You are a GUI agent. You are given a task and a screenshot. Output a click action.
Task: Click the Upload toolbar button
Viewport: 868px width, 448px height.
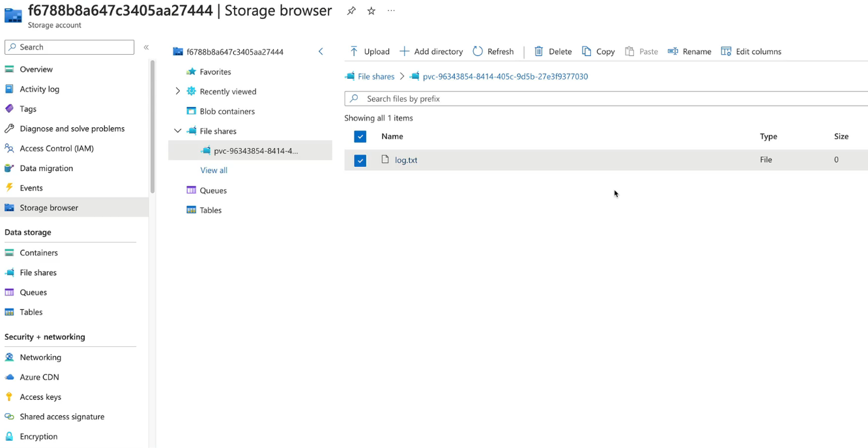369,52
